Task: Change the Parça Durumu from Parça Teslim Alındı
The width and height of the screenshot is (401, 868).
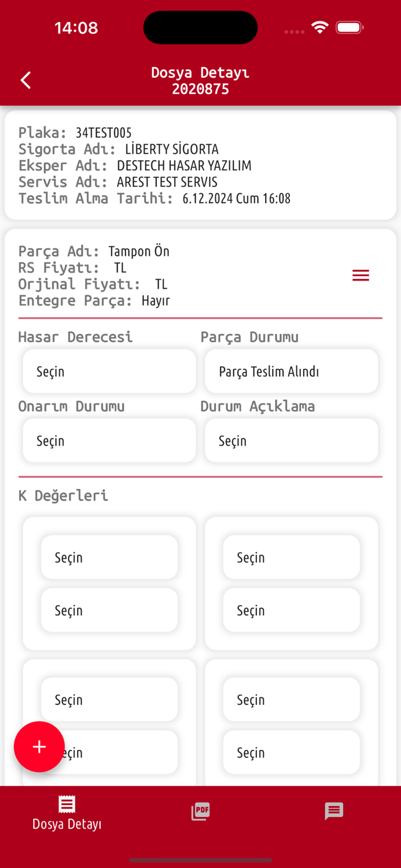Action: point(291,371)
